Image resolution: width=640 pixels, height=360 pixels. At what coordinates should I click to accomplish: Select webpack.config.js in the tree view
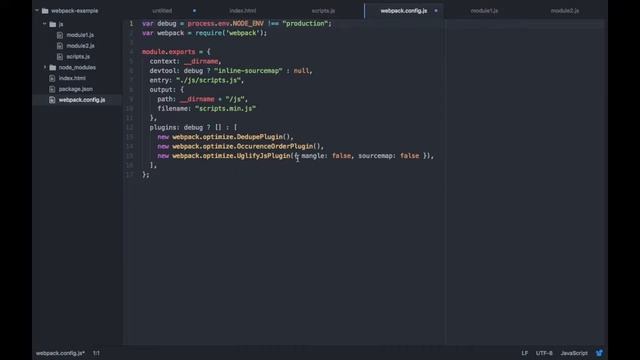82,100
